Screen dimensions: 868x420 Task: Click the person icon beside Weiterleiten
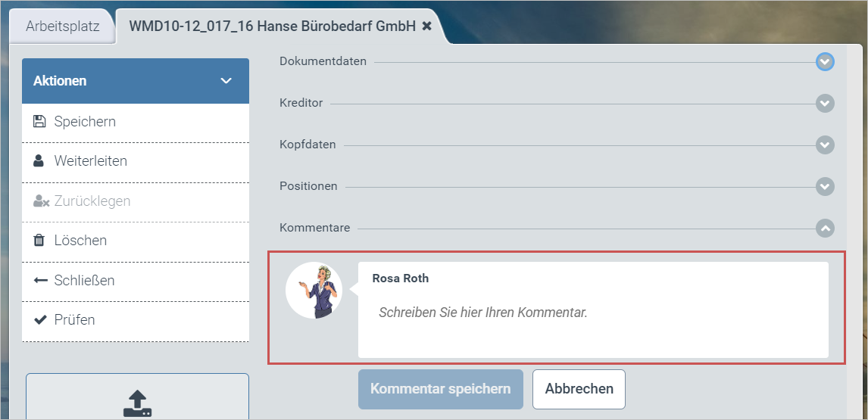(39, 161)
